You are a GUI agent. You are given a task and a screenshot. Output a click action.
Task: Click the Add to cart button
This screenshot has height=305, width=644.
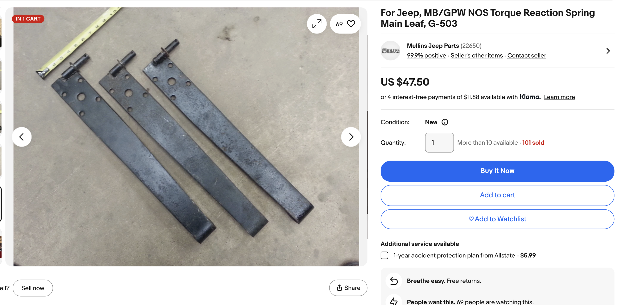[497, 195]
